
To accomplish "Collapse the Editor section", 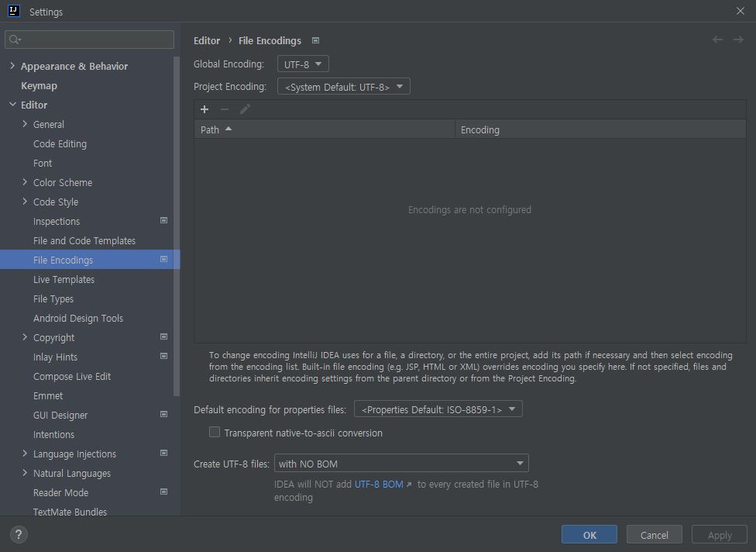I will (12, 104).
